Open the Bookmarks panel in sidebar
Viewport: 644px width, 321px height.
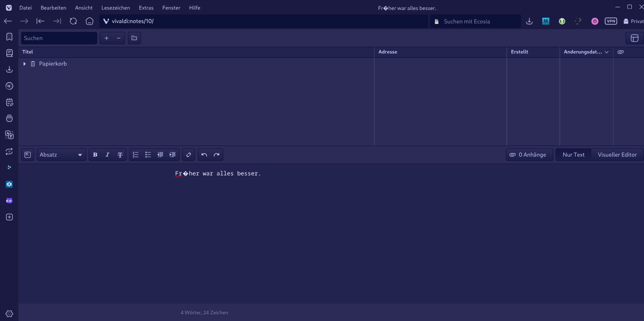click(x=9, y=37)
